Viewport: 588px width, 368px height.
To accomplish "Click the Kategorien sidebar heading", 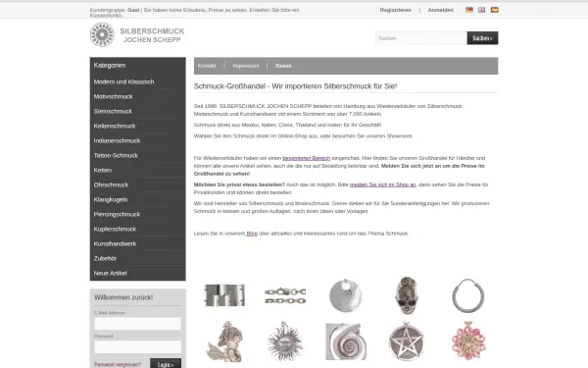I will click(110, 66).
